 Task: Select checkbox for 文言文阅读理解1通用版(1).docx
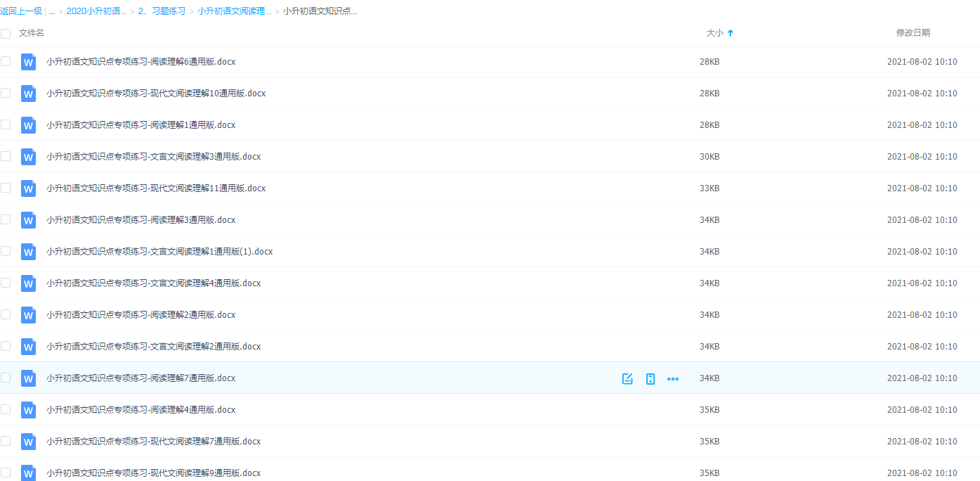[x=6, y=251]
